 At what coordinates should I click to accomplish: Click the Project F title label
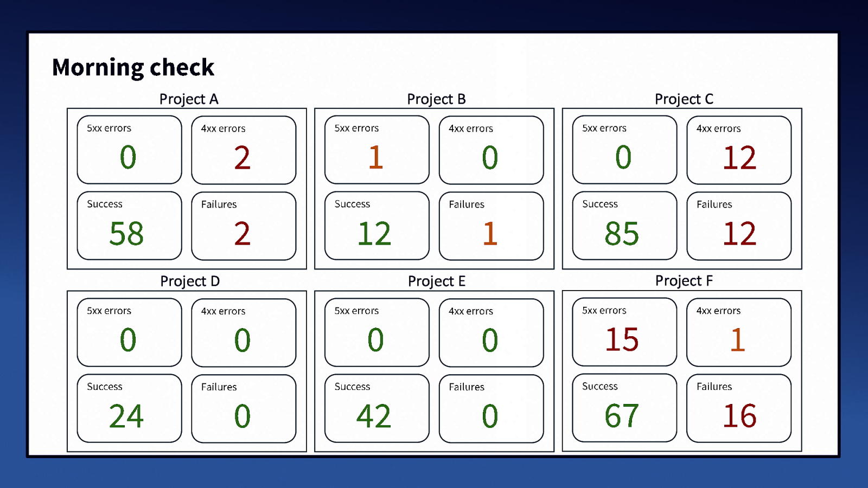pyautogui.click(x=684, y=281)
